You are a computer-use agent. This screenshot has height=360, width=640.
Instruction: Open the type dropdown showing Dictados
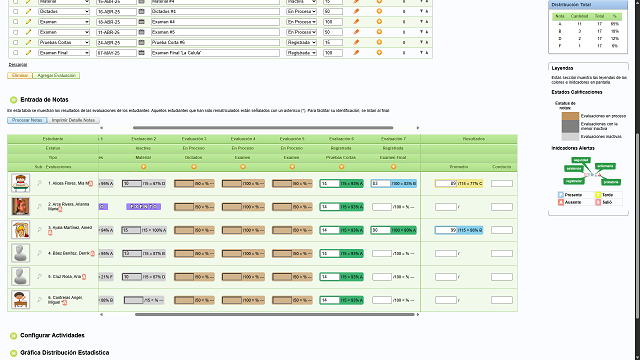tap(64, 11)
